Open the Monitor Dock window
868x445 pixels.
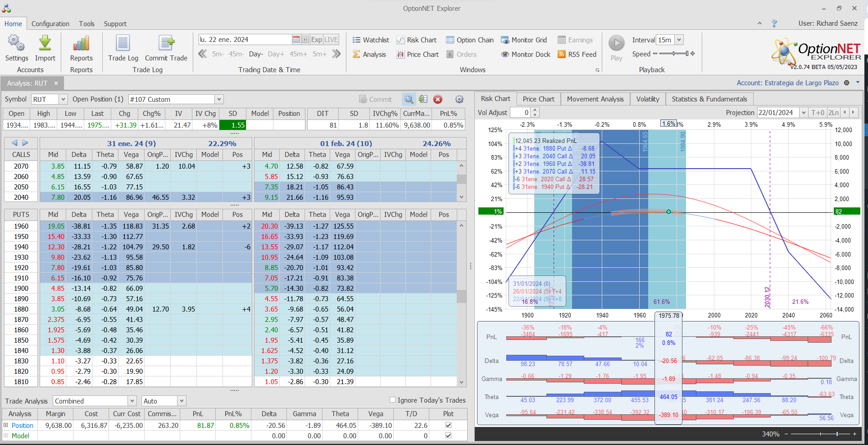click(x=526, y=55)
